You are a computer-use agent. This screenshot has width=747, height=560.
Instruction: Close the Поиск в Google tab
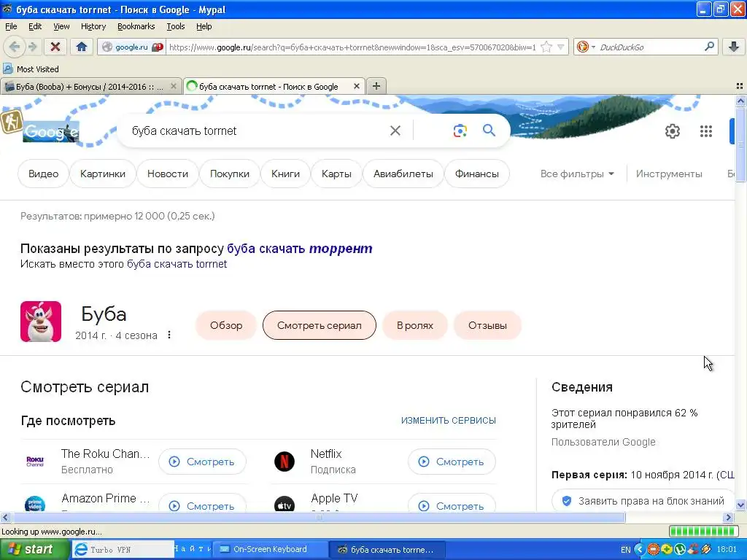coord(356,86)
